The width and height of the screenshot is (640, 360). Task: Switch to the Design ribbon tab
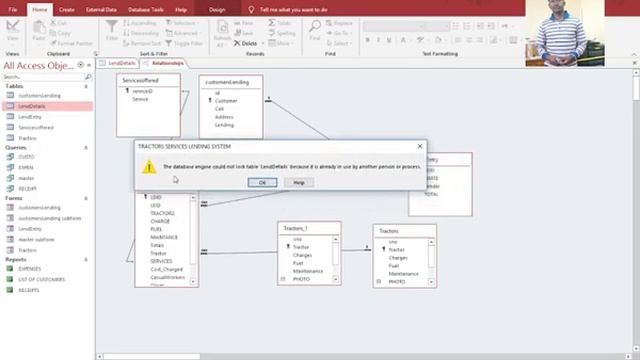(x=217, y=9)
